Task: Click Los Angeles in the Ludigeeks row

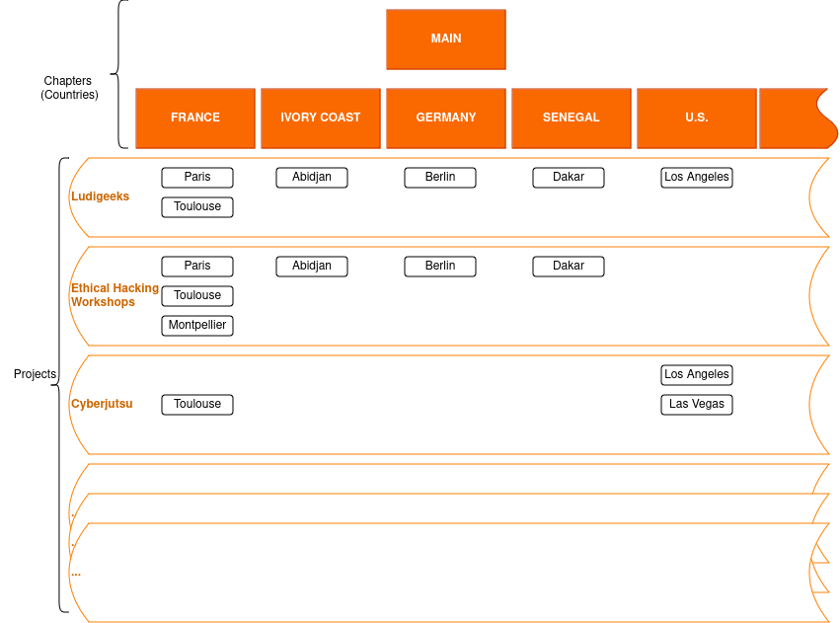Action: click(697, 178)
